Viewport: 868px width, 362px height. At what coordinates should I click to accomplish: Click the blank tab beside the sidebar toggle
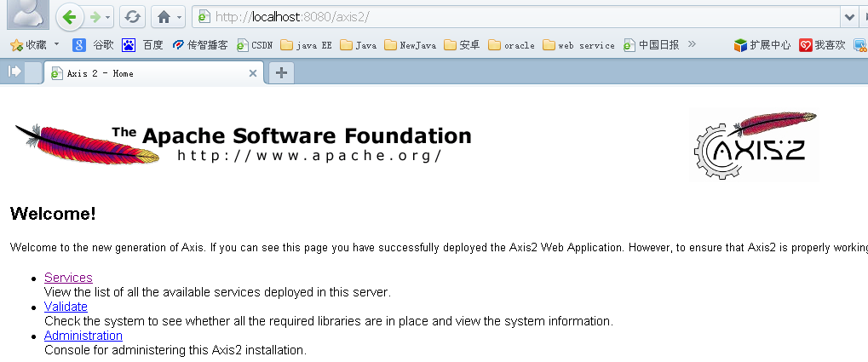pos(33,73)
